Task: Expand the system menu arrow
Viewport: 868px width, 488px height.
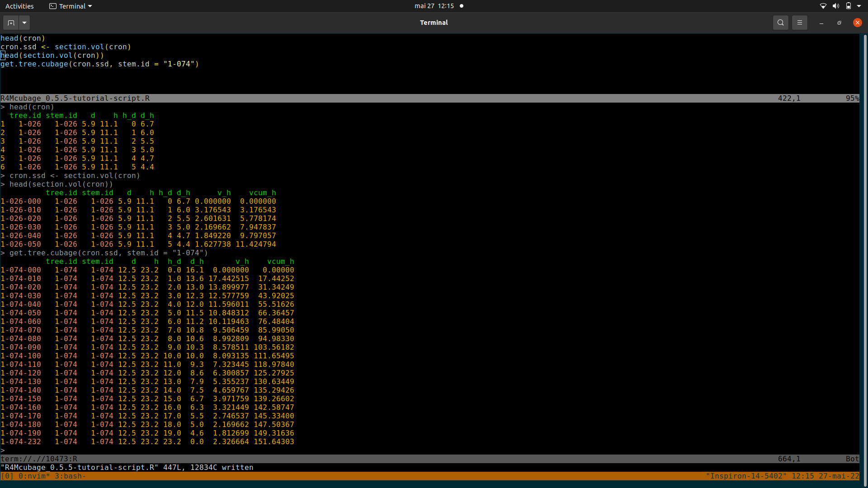Action: [859, 6]
